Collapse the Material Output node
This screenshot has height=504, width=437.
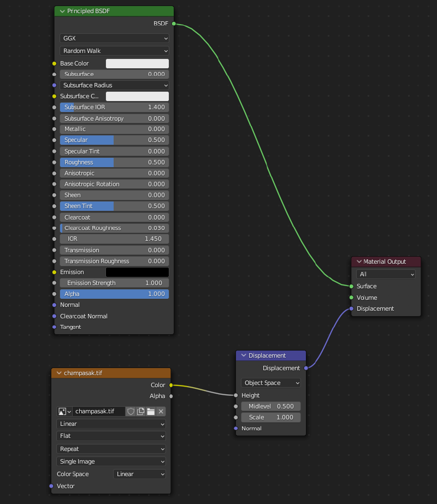pyautogui.click(x=359, y=262)
